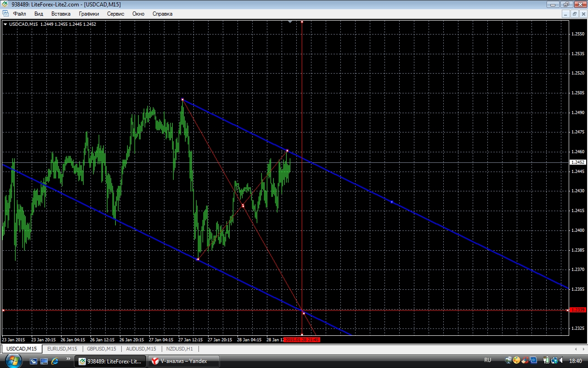Open the Графики menu
588x368 pixels.
click(89, 14)
